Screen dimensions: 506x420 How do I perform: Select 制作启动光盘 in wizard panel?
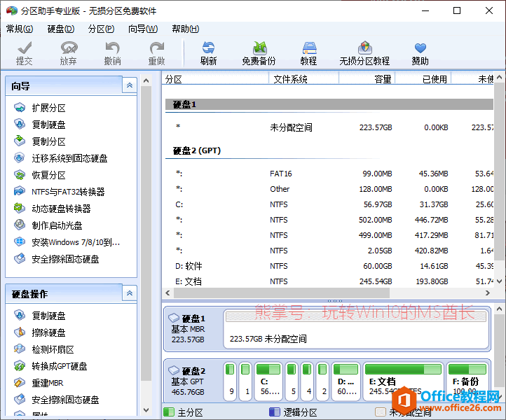point(57,225)
